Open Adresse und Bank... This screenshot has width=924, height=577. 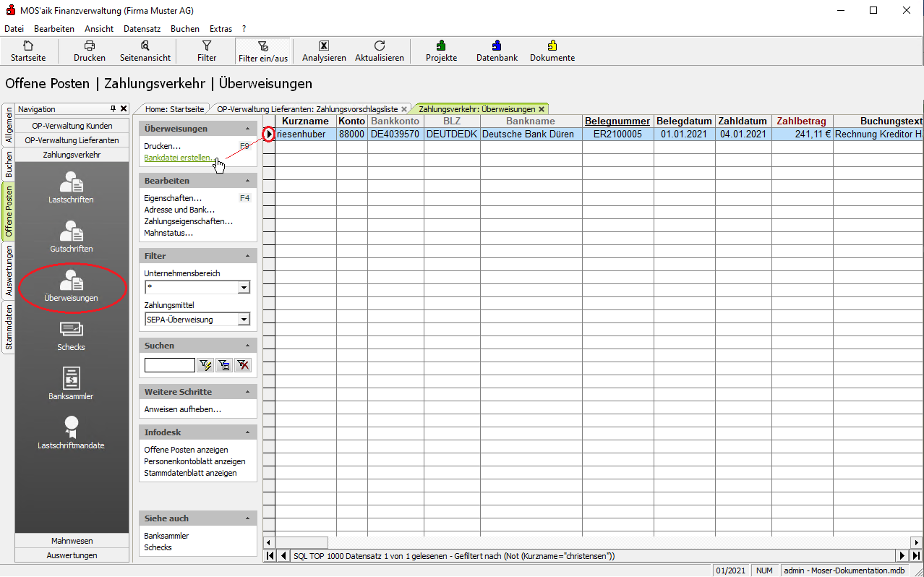pyautogui.click(x=179, y=210)
